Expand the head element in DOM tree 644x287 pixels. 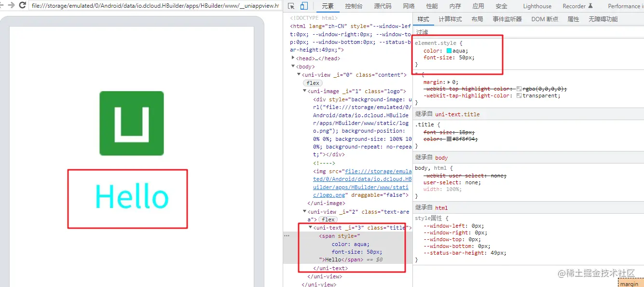tap(293, 58)
